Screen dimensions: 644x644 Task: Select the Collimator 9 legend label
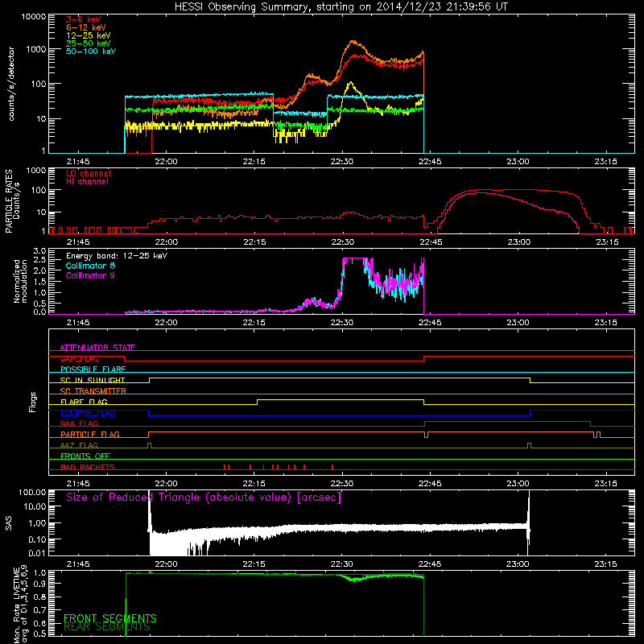tap(90, 275)
